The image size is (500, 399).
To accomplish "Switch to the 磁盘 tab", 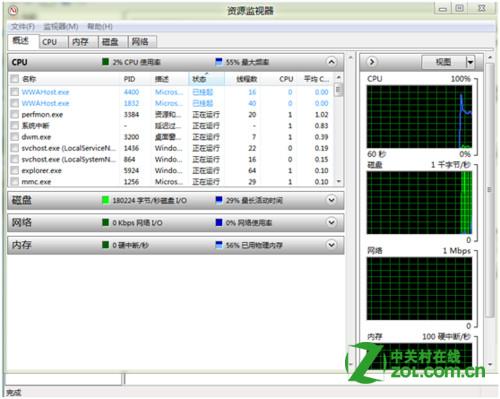I will (113, 42).
